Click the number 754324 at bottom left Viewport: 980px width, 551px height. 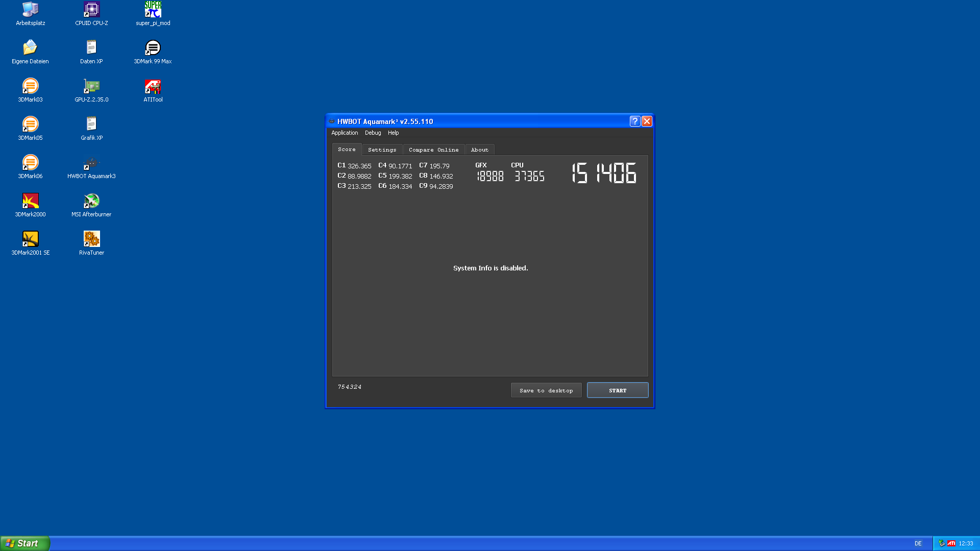(x=350, y=387)
